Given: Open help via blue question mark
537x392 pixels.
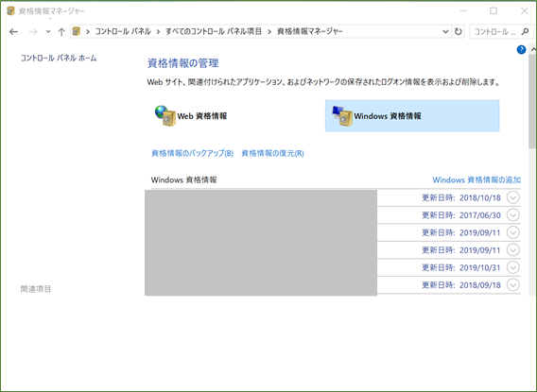Looking at the screenshot, I should point(521,50).
